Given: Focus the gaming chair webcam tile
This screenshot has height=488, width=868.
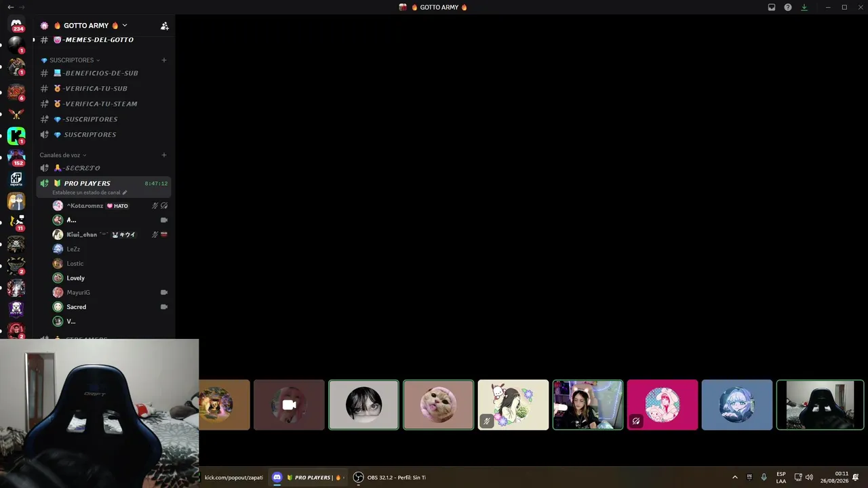Looking at the screenshot, I should [x=820, y=405].
